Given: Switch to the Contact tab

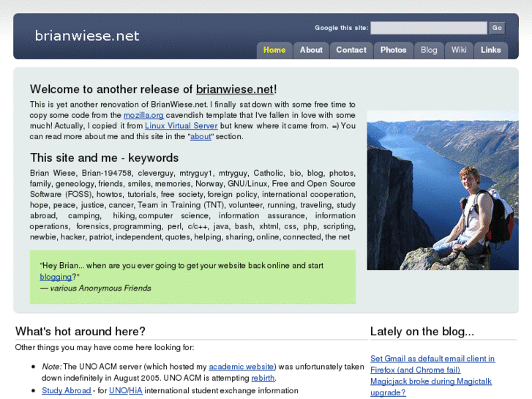Looking at the screenshot, I should (351, 50).
